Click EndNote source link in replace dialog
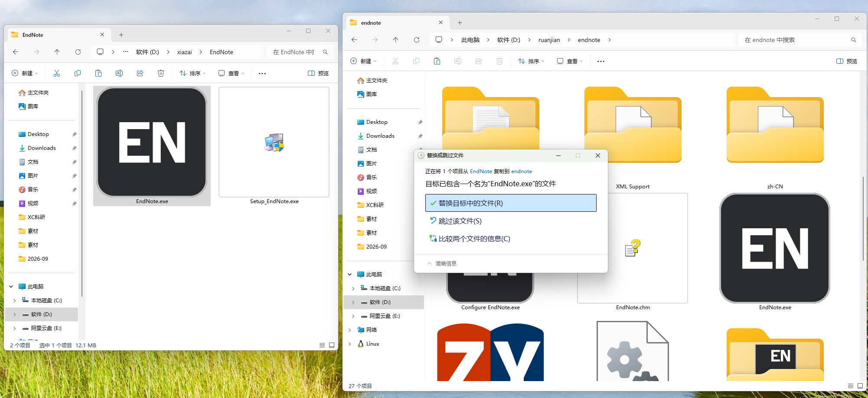 coord(481,171)
